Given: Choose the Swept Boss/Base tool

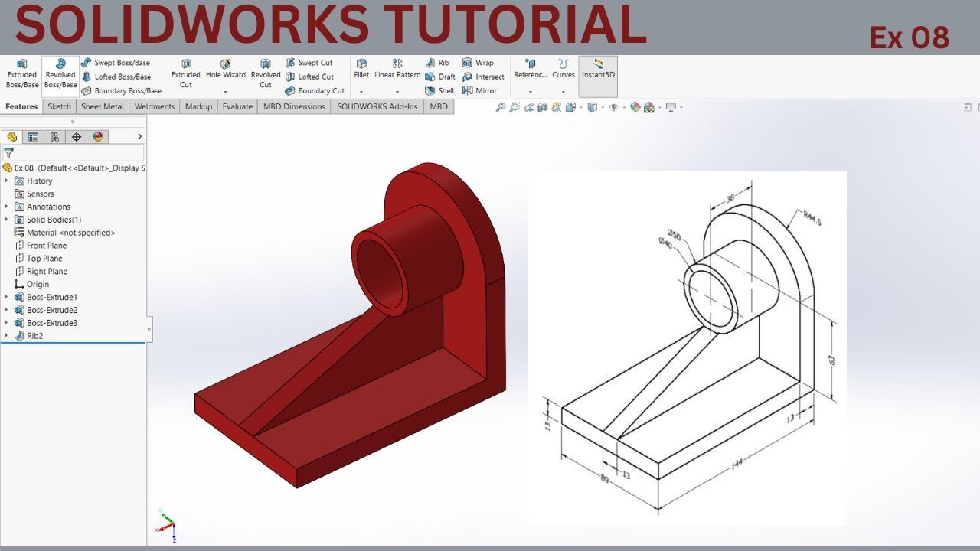Looking at the screenshot, I should pos(116,63).
